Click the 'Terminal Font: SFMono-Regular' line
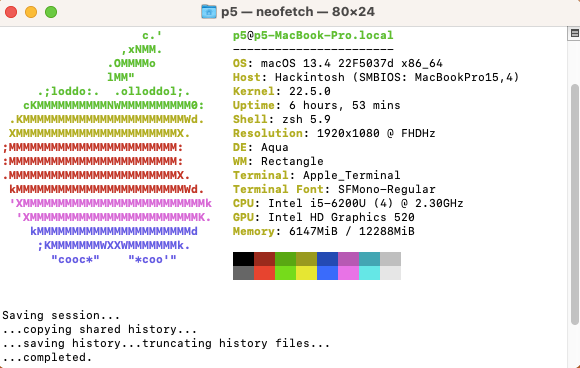 [334, 189]
